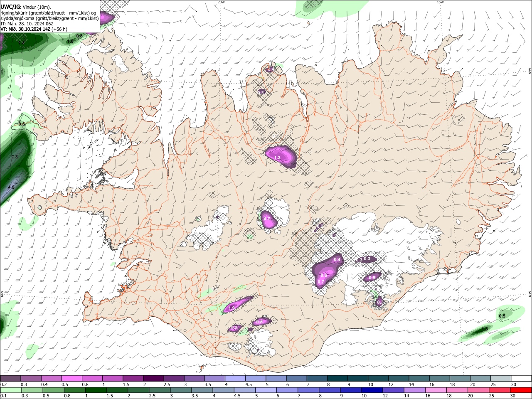The width and height of the screenshot is (532, 399).
Task: Click the 20W longitude label at top
Action: [x=221, y=2]
